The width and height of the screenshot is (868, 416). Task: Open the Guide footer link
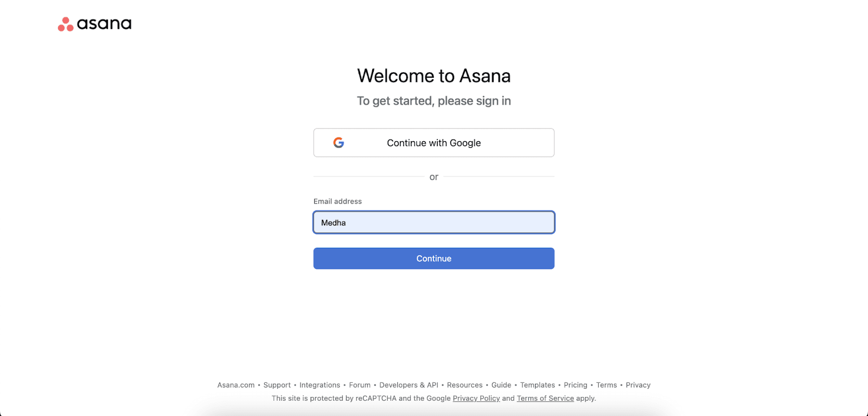501,385
